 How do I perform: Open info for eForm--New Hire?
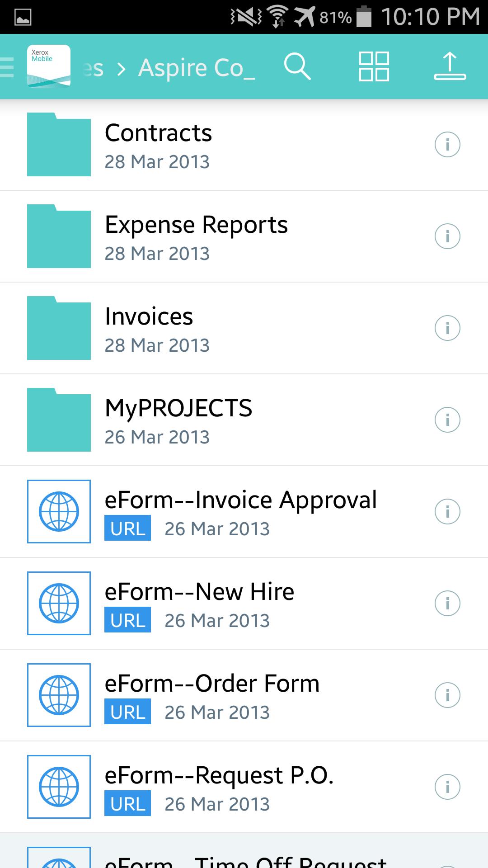(447, 604)
